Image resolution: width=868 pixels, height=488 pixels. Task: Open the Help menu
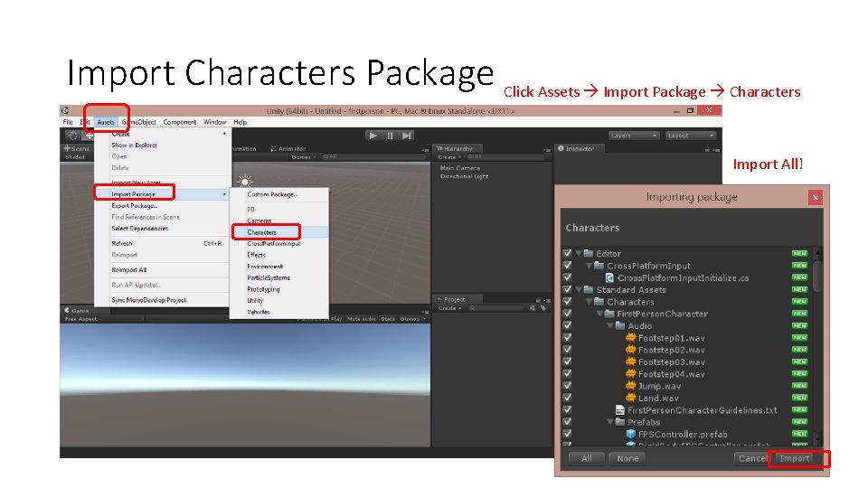coord(240,122)
